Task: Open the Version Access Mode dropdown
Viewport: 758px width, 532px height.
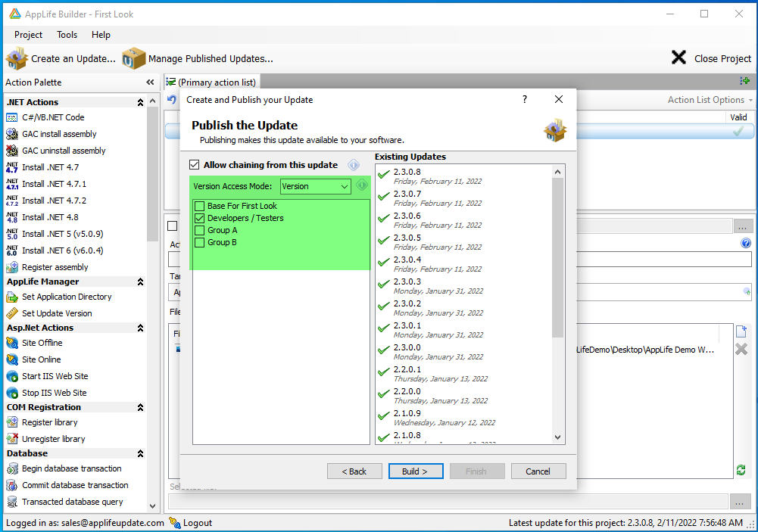Action: point(316,186)
